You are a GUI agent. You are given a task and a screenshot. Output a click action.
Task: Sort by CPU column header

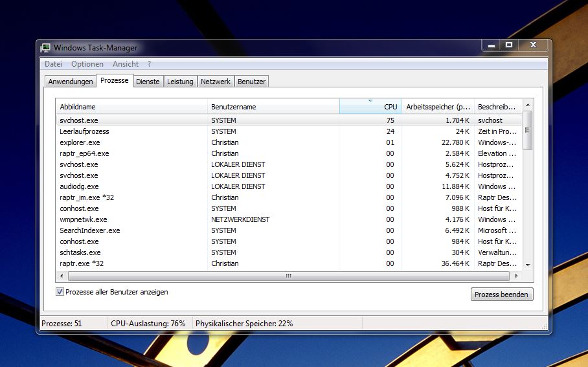coord(370,106)
